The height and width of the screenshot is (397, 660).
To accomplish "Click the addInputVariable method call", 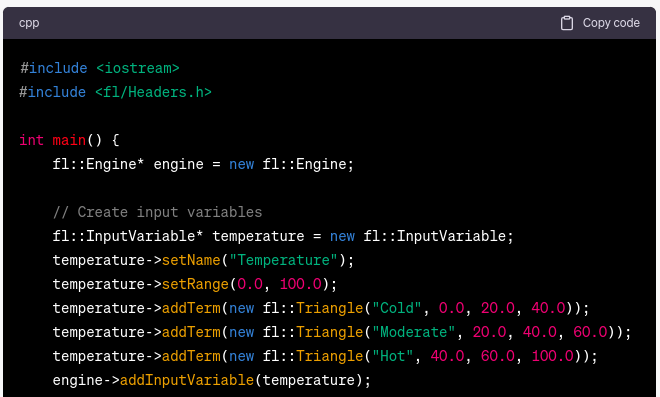I will [x=187, y=380].
